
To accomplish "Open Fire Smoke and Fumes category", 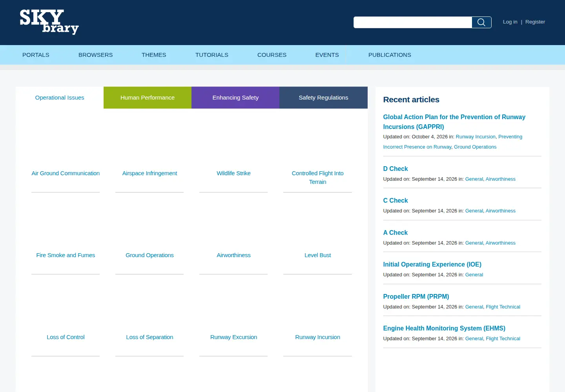I will click(66, 255).
